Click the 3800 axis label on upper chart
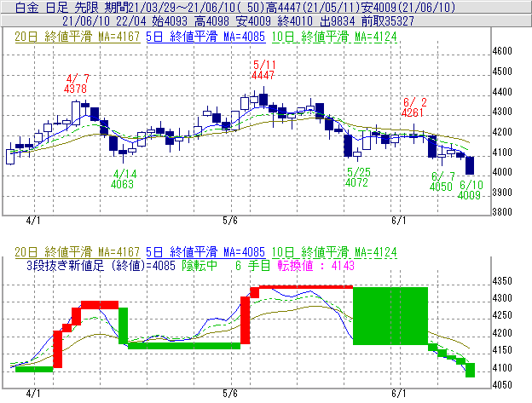Screen dimensions: 532x403 tap(502, 212)
